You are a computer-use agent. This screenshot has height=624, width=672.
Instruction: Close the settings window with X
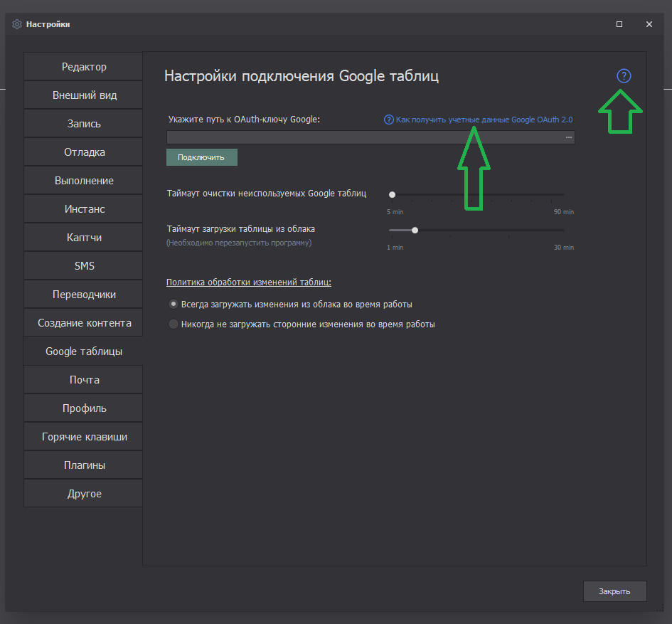649,24
